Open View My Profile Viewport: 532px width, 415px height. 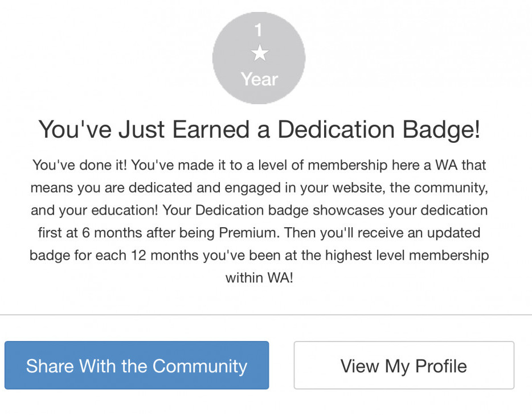(x=404, y=365)
